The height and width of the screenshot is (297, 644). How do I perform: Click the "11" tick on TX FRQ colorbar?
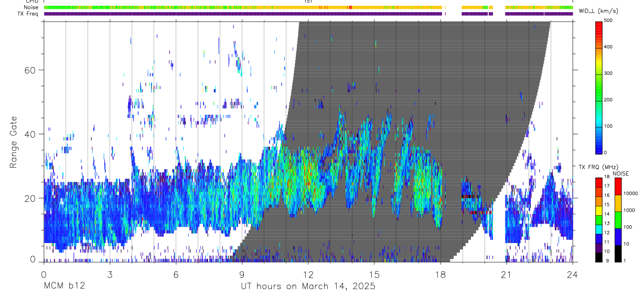(x=607, y=243)
